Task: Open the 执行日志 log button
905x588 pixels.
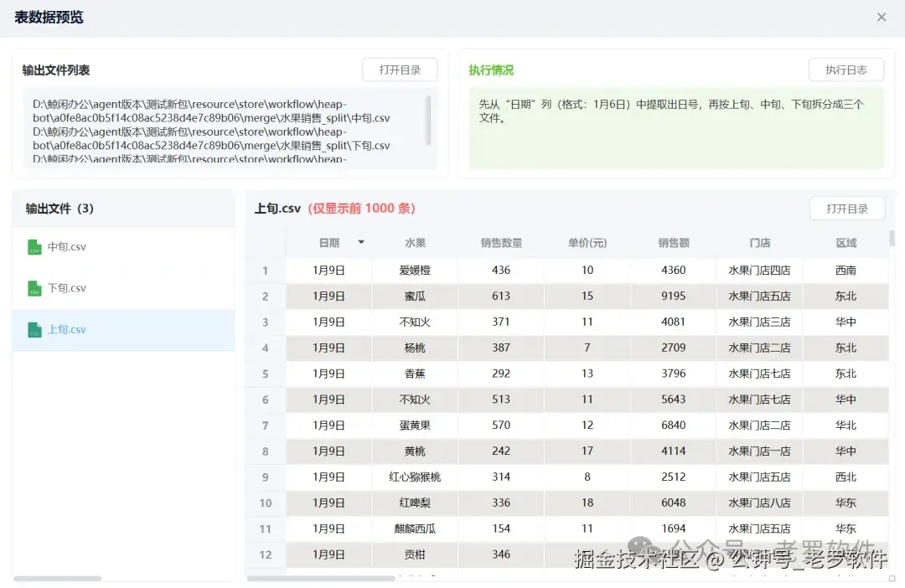Action: pyautogui.click(x=846, y=70)
